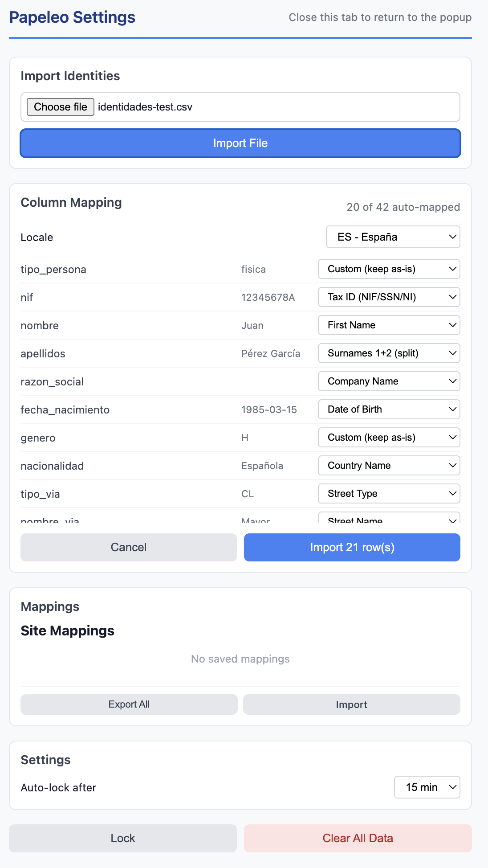Click the Import mappings button
The image size is (488, 868).
tap(351, 704)
